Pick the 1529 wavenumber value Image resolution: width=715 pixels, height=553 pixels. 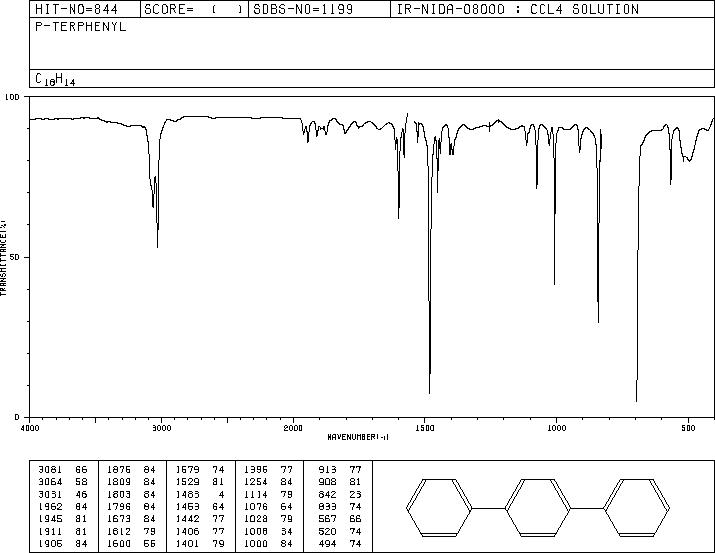click(187, 482)
